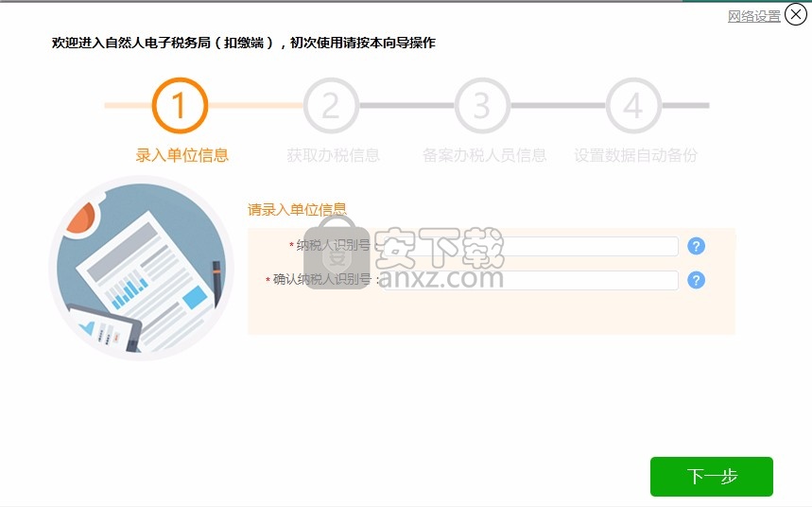Click the welcome text 欢迎进入自然人电子税务局

pos(131,43)
